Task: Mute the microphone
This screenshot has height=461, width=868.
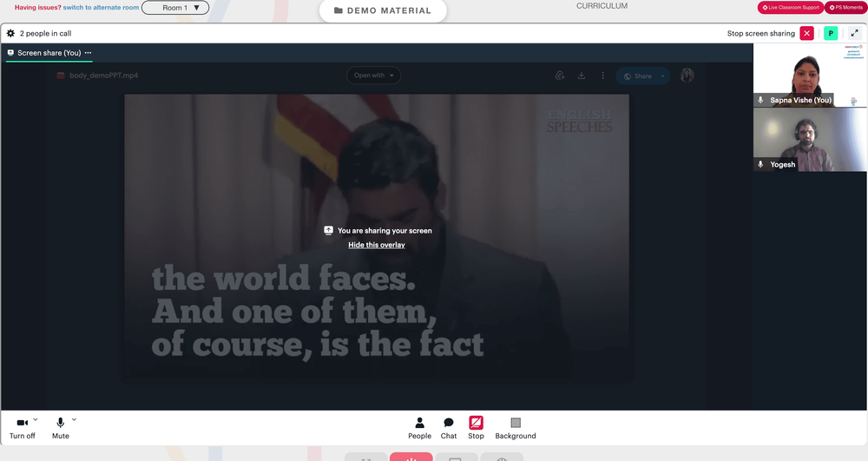Action: [61, 428]
